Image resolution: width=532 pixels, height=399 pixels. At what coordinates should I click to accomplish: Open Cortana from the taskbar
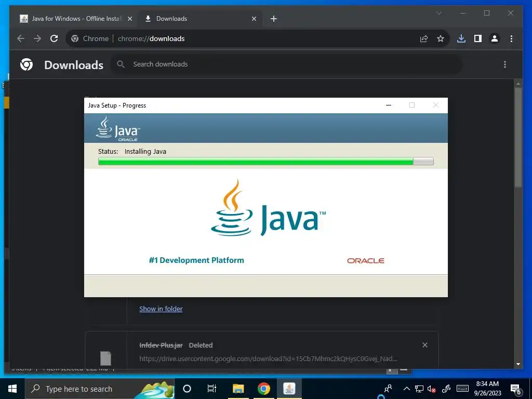(187, 389)
